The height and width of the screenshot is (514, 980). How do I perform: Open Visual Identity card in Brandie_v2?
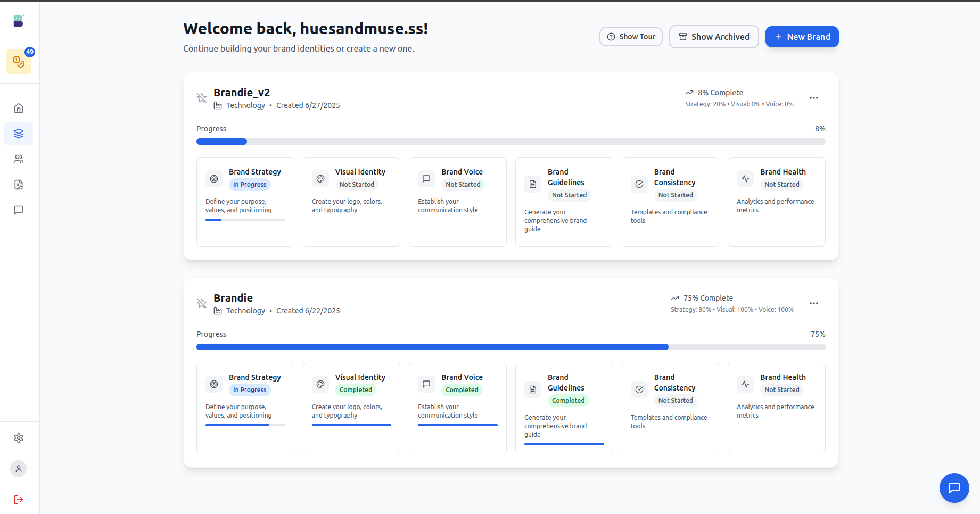point(351,202)
